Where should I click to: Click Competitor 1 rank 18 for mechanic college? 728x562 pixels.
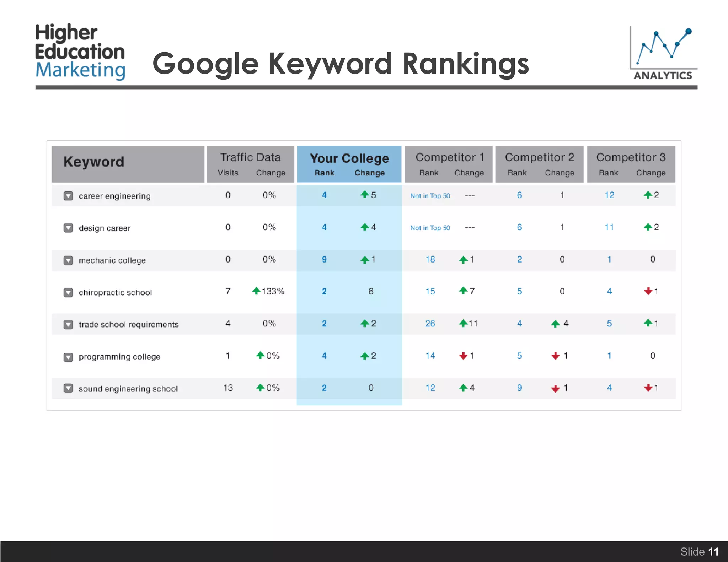(x=430, y=259)
